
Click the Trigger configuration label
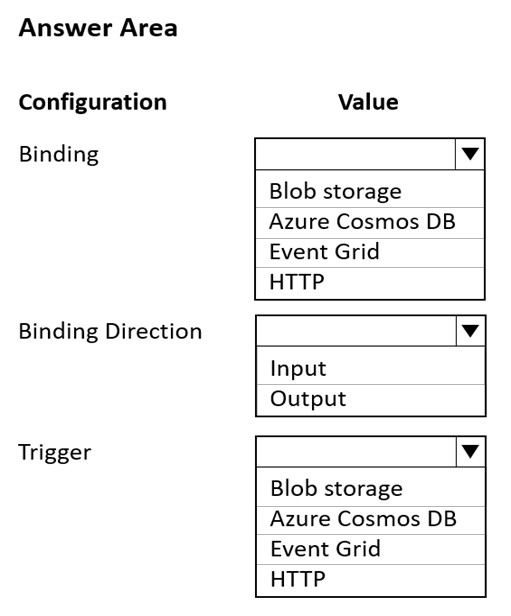point(55,453)
